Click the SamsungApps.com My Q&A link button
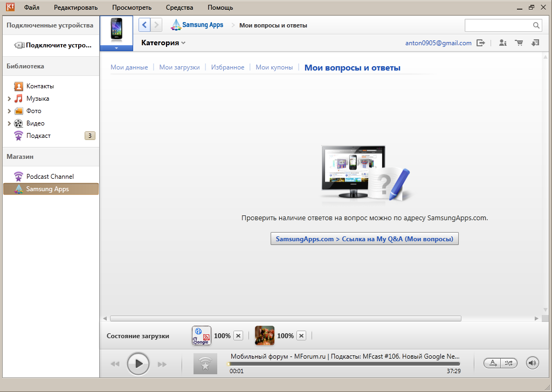552x392 pixels. tap(364, 239)
